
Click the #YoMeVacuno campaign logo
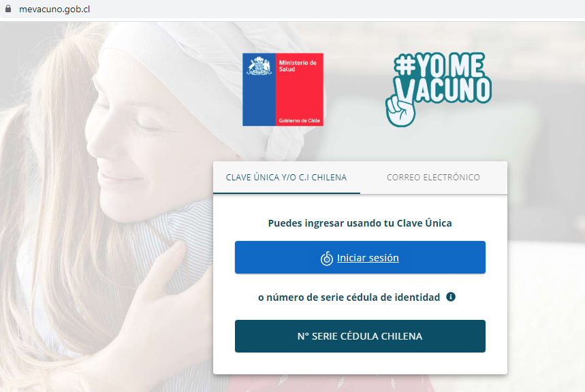[439, 90]
